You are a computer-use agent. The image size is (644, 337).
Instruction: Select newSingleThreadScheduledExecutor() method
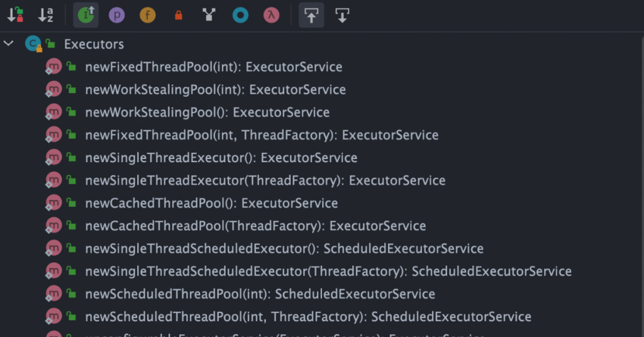click(x=284, y=248)
